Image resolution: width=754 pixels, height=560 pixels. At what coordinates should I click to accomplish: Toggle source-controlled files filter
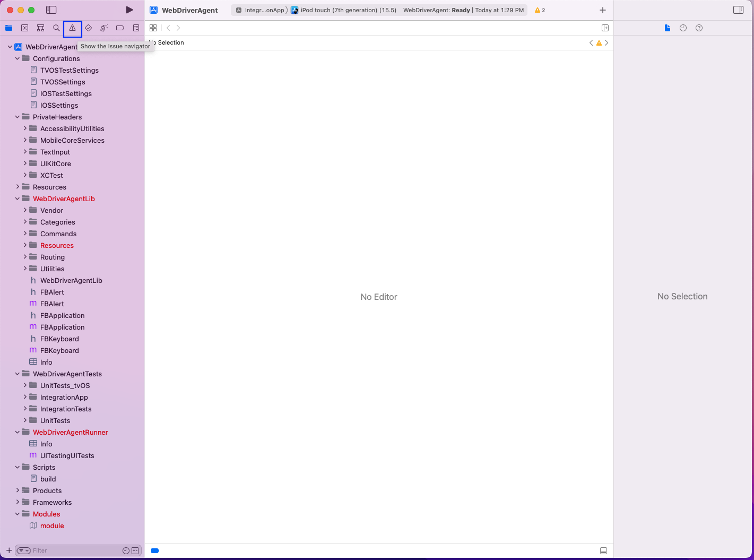point(135,550)
